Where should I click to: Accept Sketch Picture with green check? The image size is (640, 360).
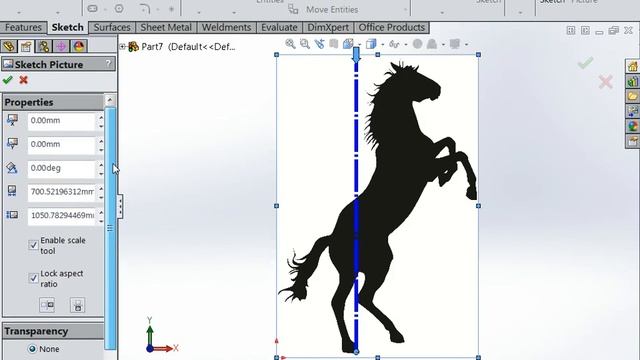click(x=8, y=80)
